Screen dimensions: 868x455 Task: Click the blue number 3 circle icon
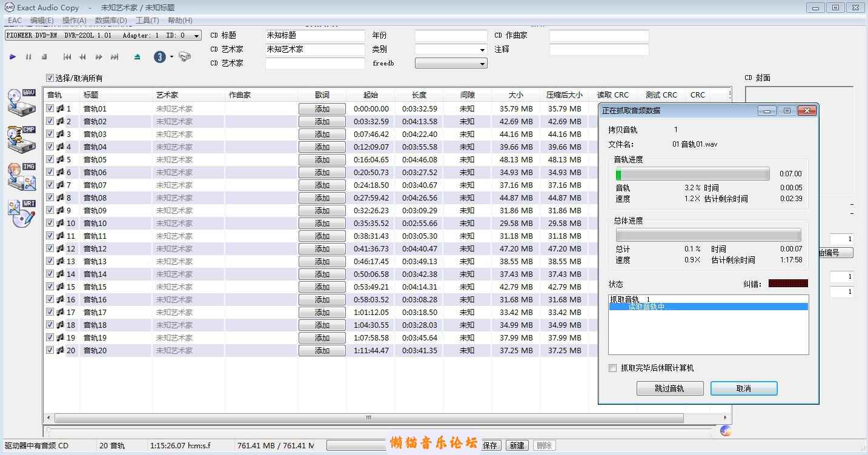159,57
